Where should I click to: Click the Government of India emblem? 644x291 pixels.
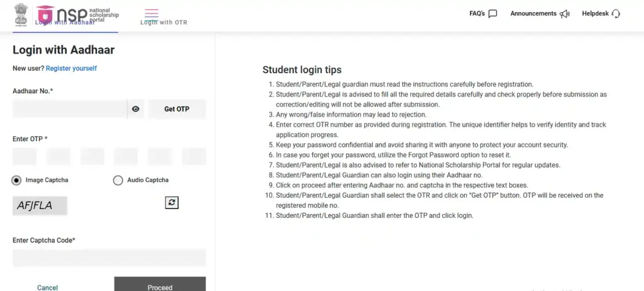[21, 14]
